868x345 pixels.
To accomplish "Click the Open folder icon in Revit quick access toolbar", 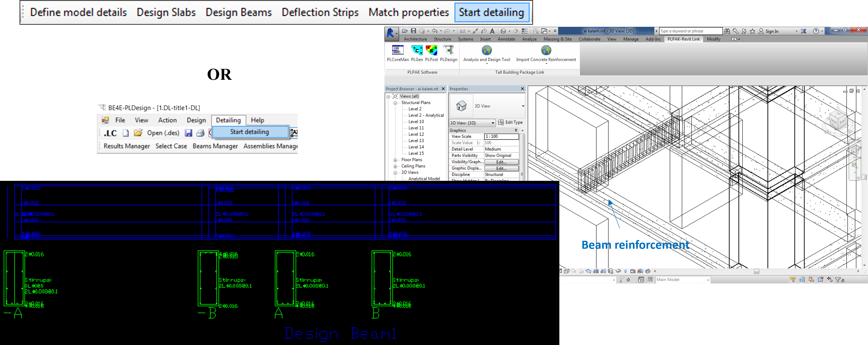I will 405,31.
